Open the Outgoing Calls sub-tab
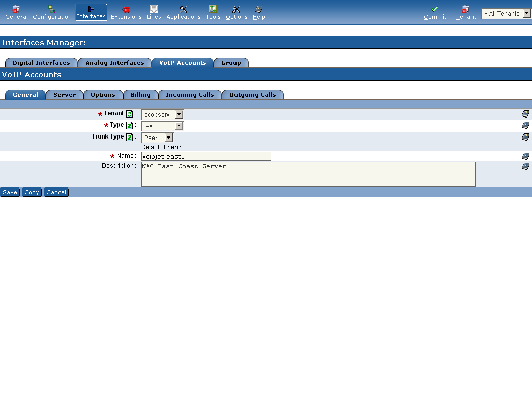The width and height of the screenshot is (532, 410). pyautogui.click(x=253, y=95)
